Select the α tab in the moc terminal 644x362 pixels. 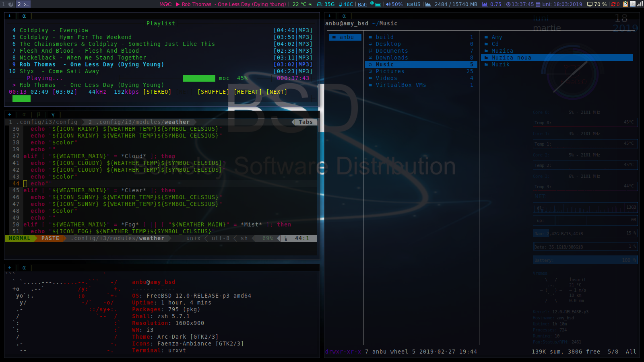point(24,16)
